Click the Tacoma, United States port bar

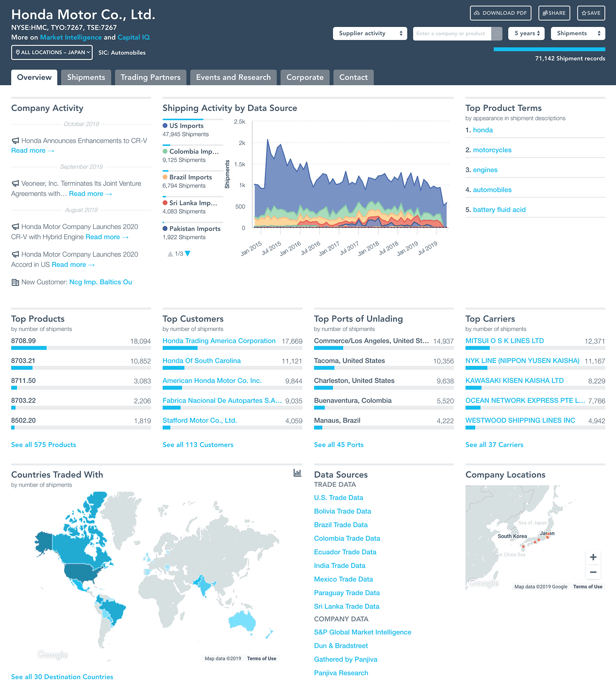[384, 368]
